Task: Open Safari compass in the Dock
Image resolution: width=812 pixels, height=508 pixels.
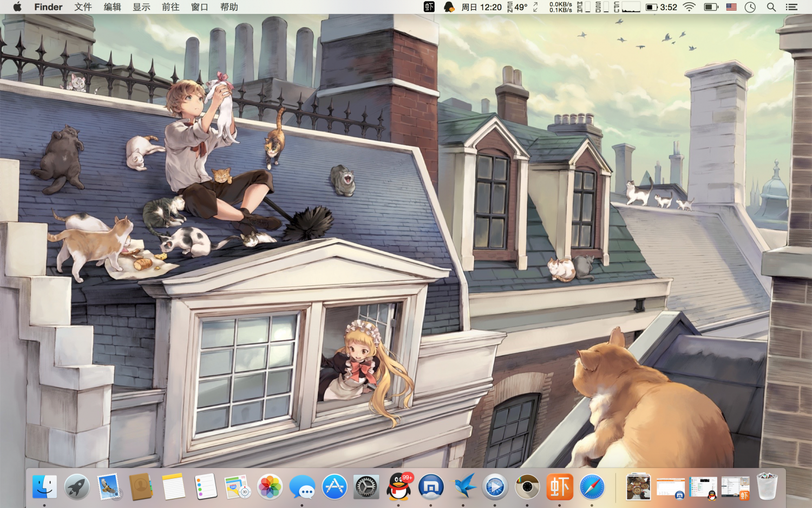Action: click(592, 486)
